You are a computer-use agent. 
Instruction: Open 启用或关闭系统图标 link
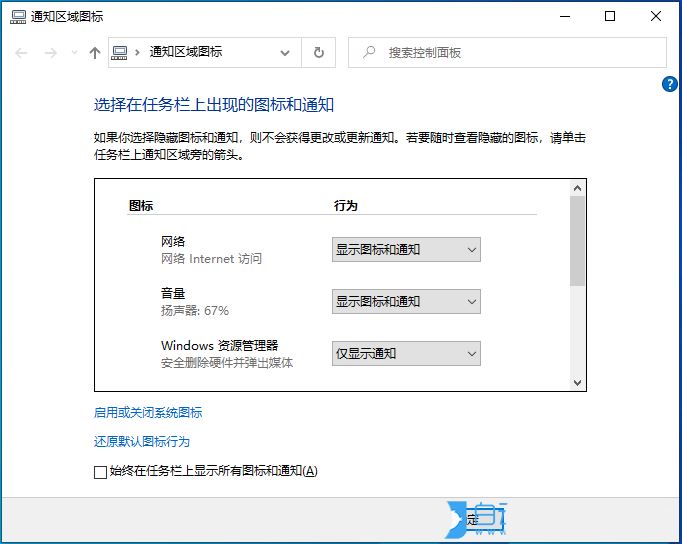pyautogui.click(x=148, y=412)
